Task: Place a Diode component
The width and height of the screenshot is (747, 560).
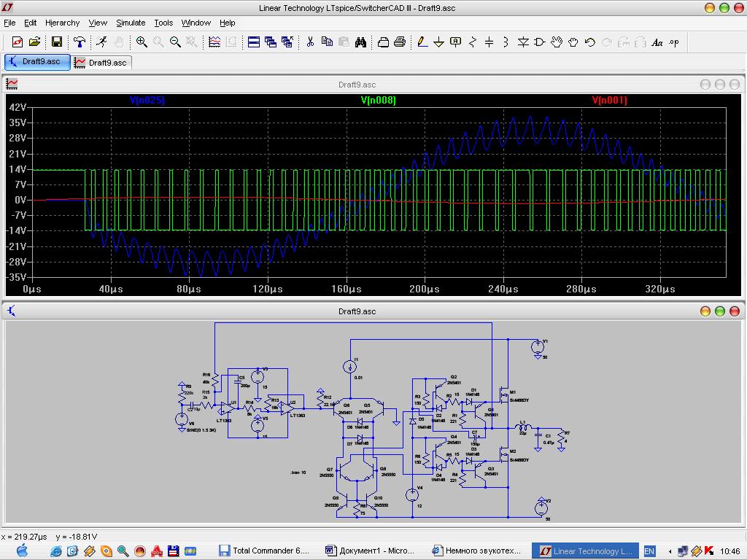Action: coord(523,42)
